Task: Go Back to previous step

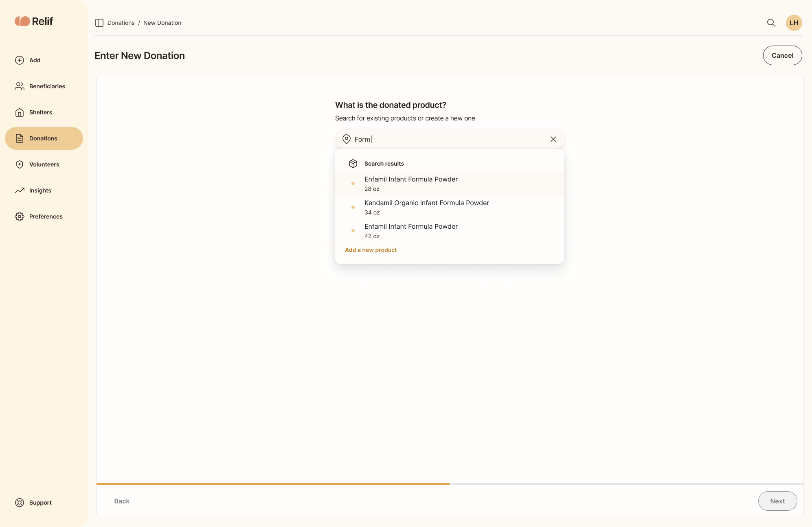Action: (x=122, y=501)
